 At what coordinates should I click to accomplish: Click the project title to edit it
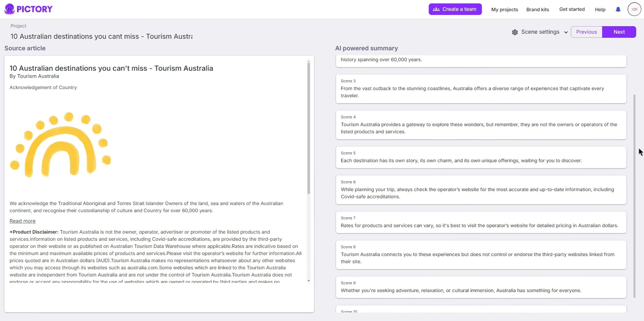point(101,36)
